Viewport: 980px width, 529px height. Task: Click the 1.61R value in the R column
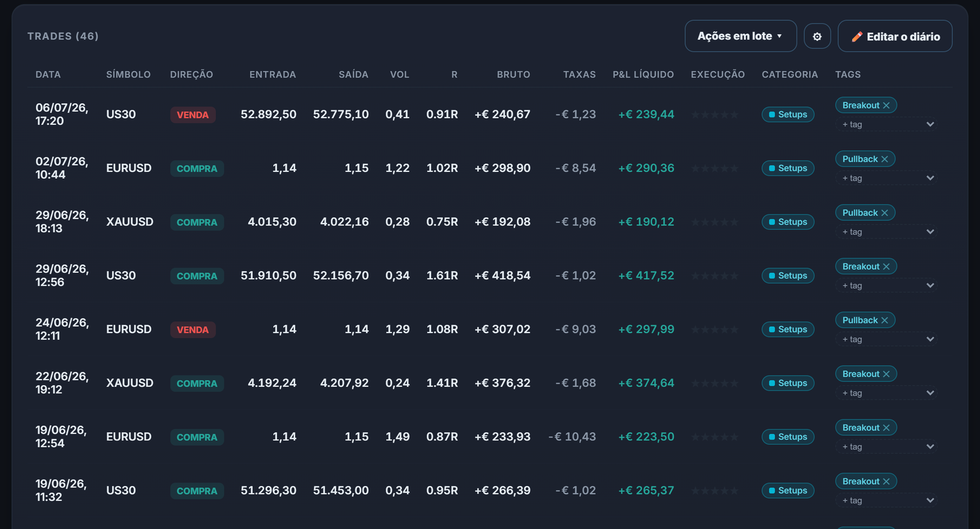442,276
